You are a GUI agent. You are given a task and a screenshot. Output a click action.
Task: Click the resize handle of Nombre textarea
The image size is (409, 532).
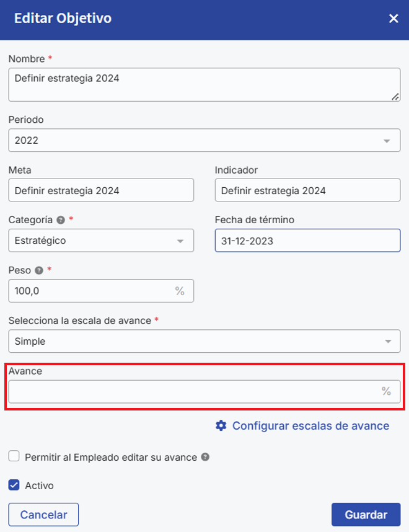coord(395,97)
